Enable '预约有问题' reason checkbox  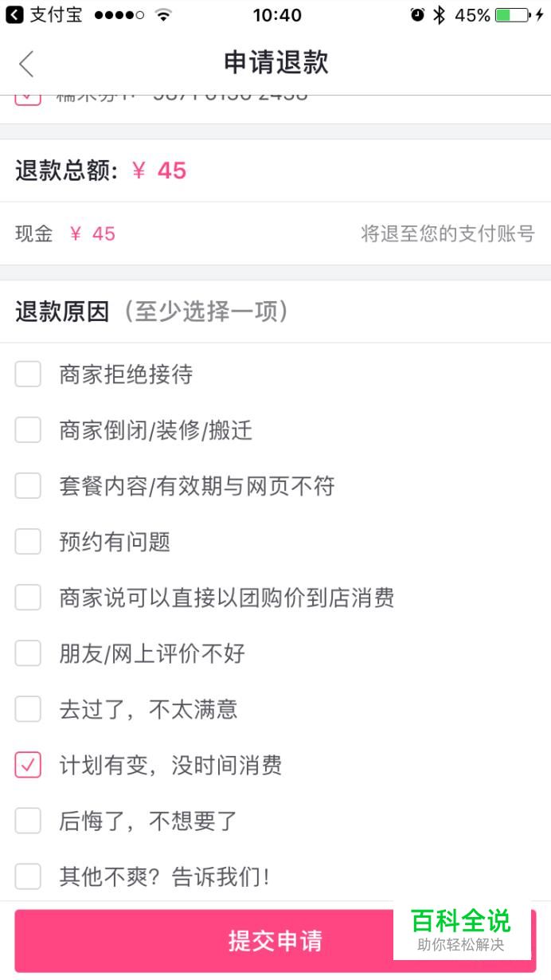tap(28, 542)
